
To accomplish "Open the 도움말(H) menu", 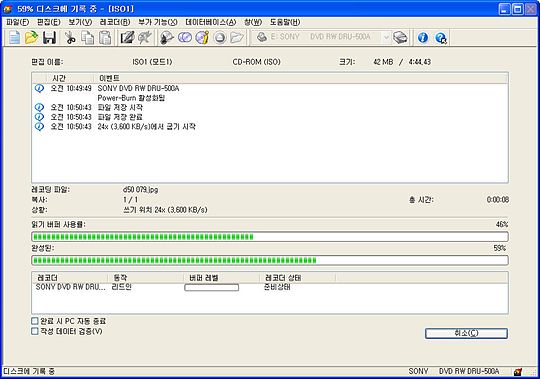I will coord(285,22).
